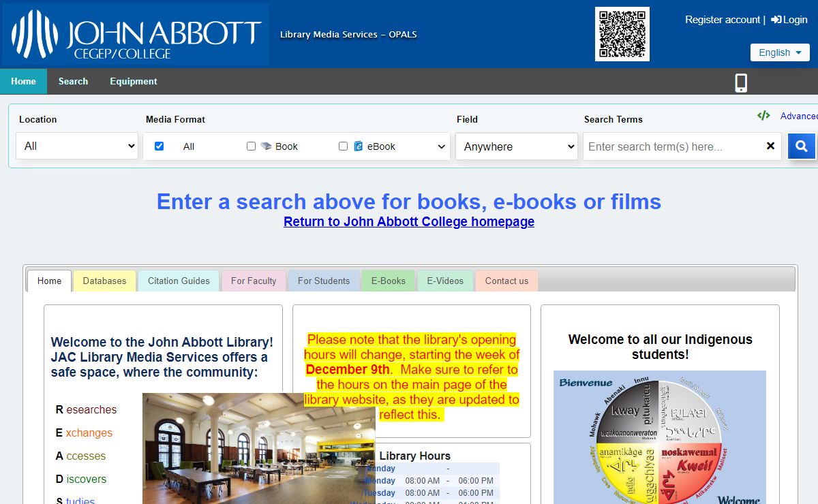Viewport: 818px width, 504px height.
Task: Click the Login link
Action: (789, 20)
